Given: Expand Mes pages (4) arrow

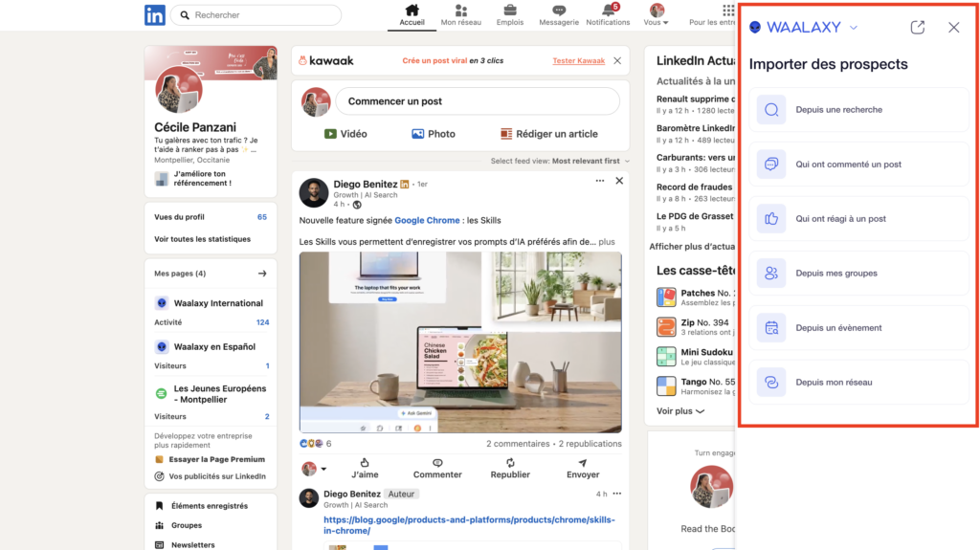Looking at the screenshot, I should point(262,274).
